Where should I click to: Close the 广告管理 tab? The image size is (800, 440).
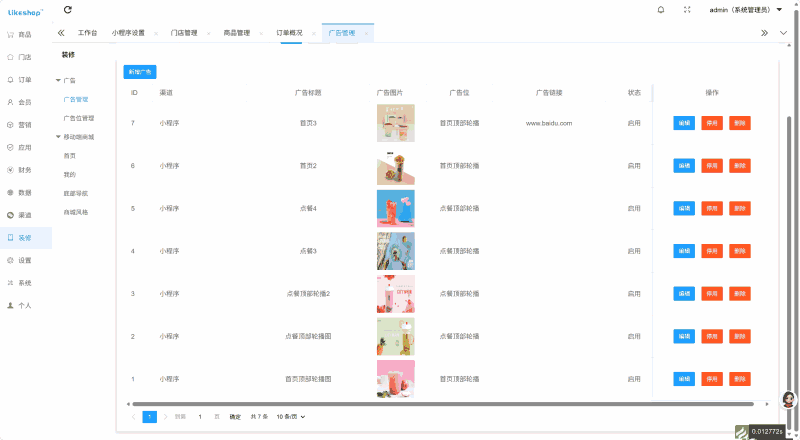click(366, 33)
